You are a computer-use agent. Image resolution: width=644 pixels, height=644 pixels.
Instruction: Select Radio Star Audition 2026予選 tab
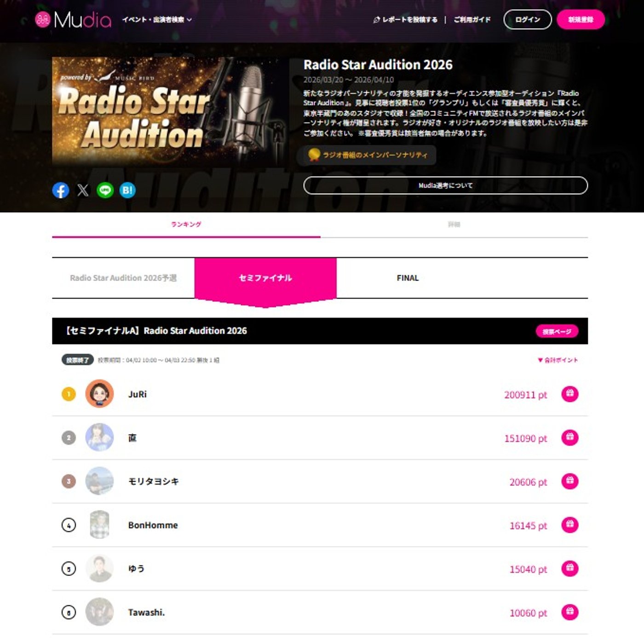123,278
